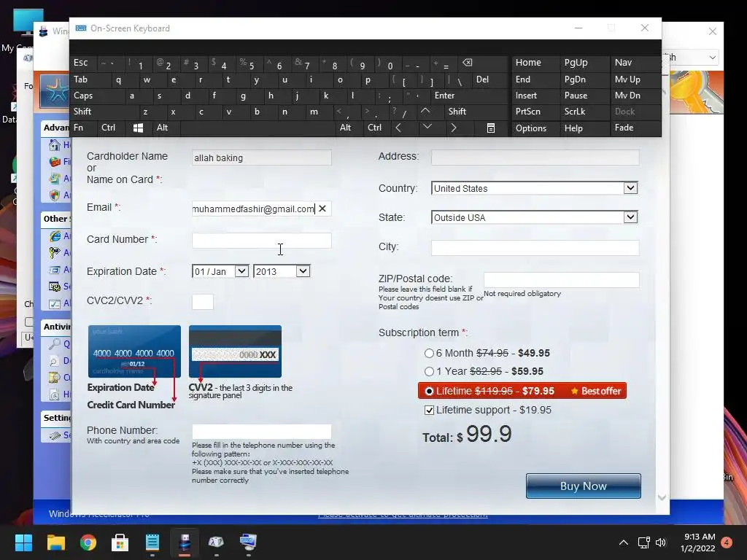The width and height of the screenshot is (747, 560).
Task: Open the active USB-stick app taskbar icon
Action: (185, 542)
